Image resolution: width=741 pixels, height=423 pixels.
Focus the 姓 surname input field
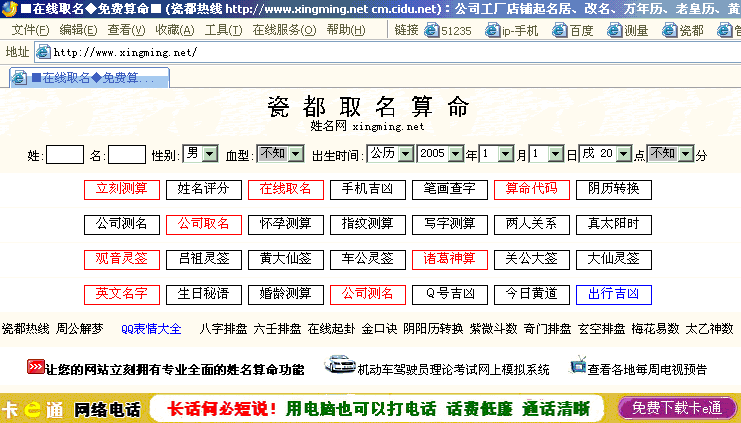[65, 155]
